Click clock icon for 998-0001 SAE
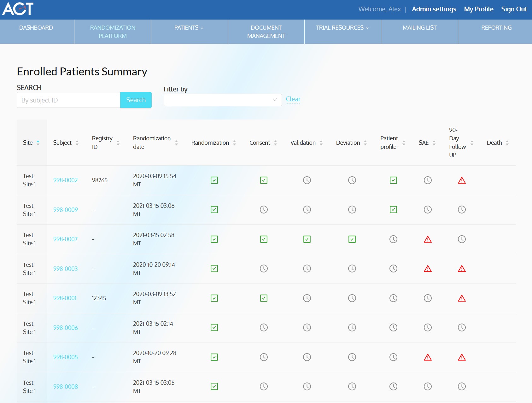This screenshot has height=403, width=532. coord(428,298)
